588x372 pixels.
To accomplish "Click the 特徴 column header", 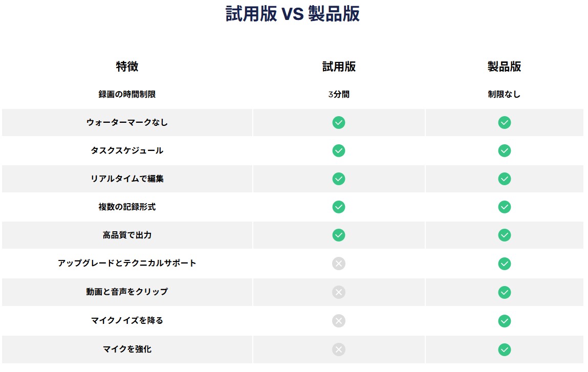I will [127, 67].
